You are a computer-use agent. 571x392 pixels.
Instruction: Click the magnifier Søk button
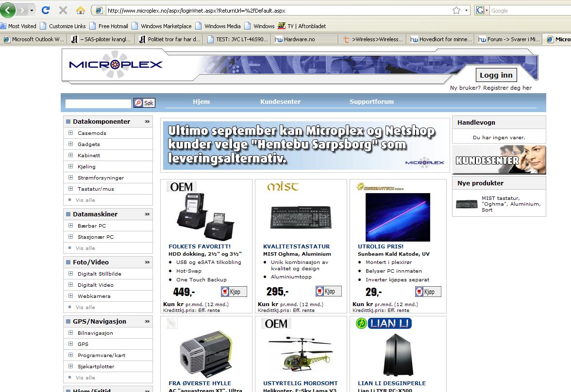tap(144, 103)
